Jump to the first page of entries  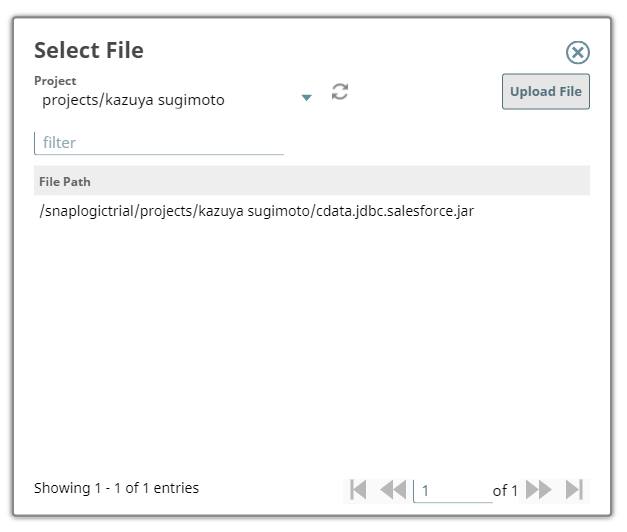pos(358,489)
